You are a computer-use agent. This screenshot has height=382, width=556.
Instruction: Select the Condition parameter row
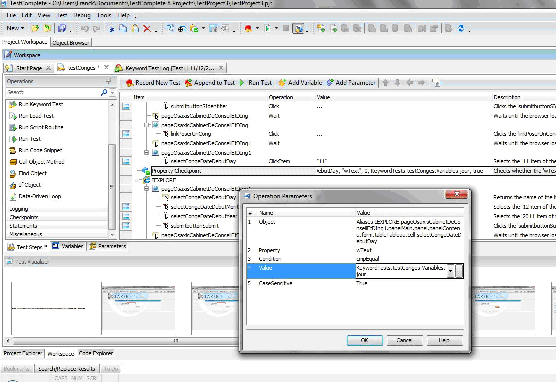[355, 259]
